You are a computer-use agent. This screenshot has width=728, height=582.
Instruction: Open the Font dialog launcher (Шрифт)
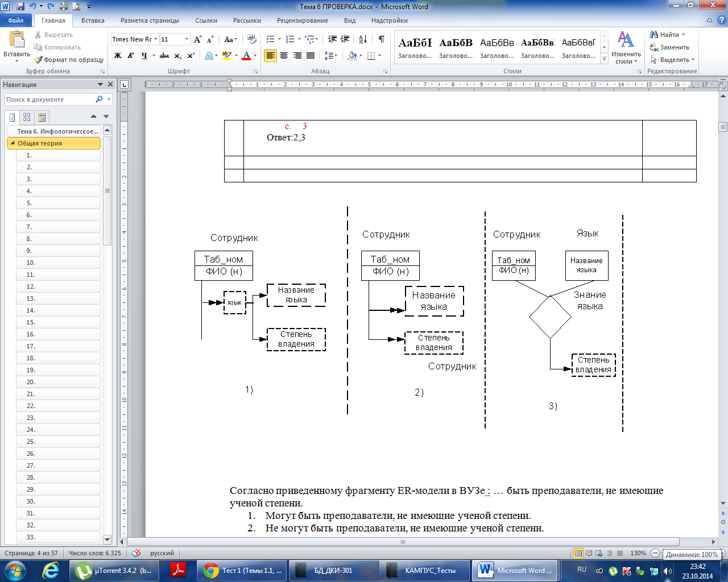pos(255,72)
